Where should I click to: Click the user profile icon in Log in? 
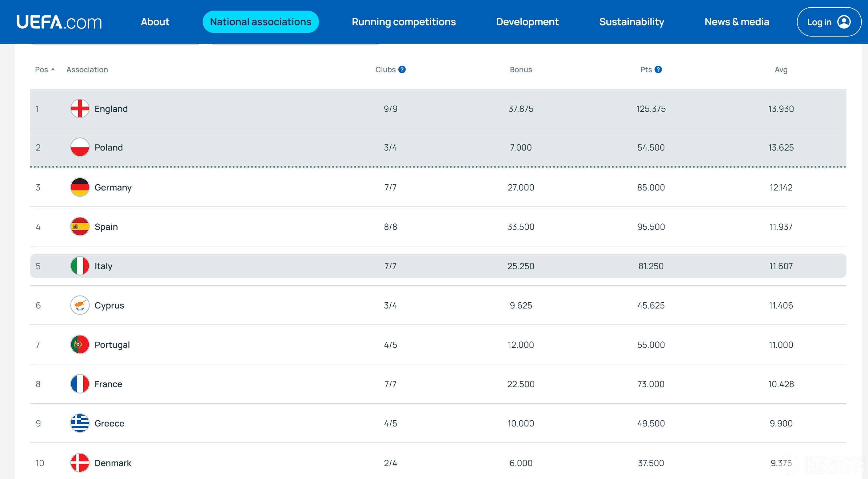pos(844,22)
